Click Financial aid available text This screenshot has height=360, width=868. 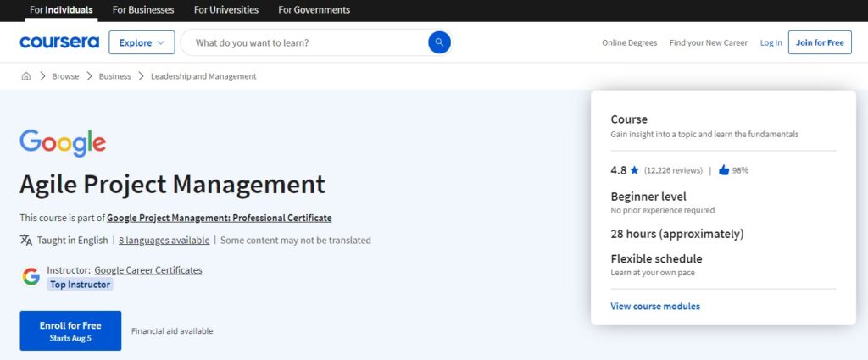(x=172, y=330)
